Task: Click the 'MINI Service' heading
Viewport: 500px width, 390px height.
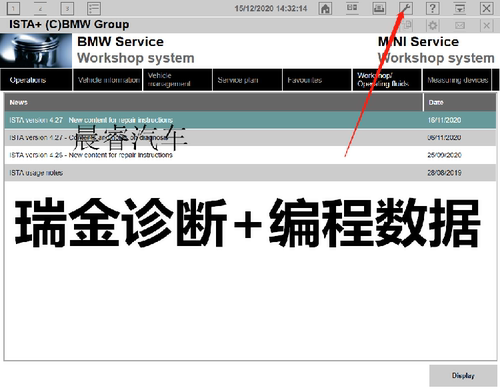Action: [418, 42]
